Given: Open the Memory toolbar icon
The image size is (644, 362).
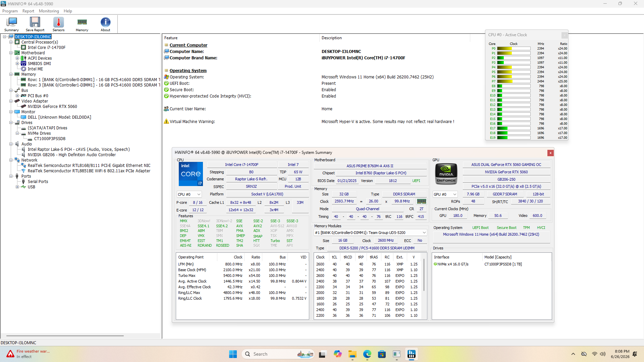Looking at the screenshot, I should [x=82, y=24].
